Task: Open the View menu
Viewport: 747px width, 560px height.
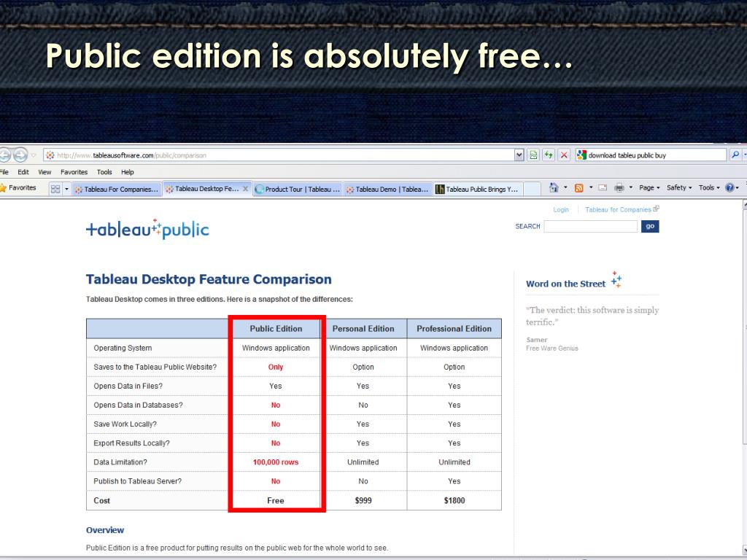Action: (44, 172)
